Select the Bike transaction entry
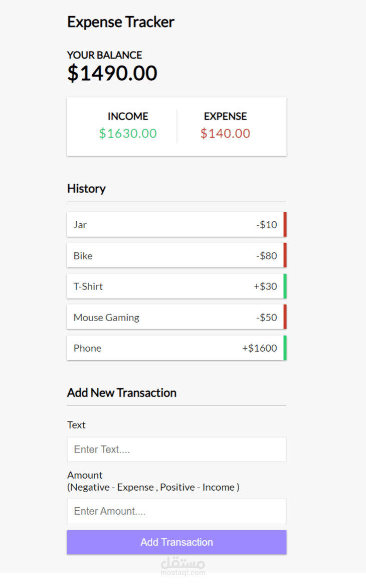 [x=175, y=255]
